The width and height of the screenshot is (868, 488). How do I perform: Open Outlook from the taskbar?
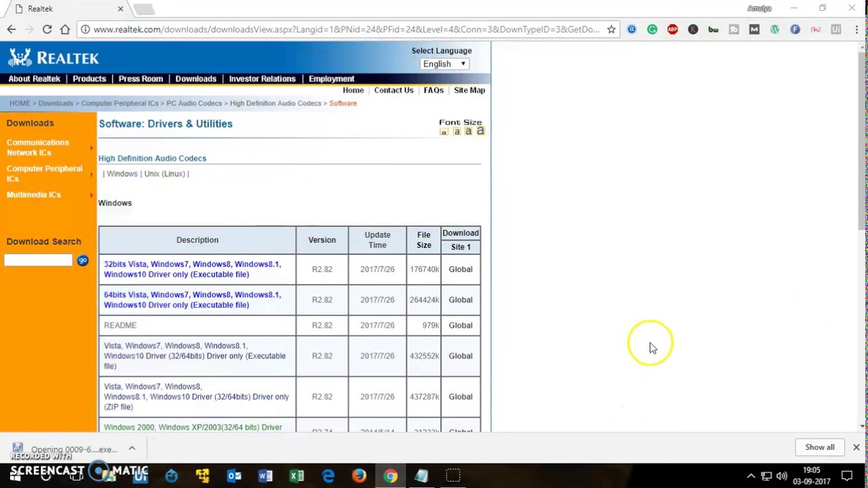pos(234,476)
